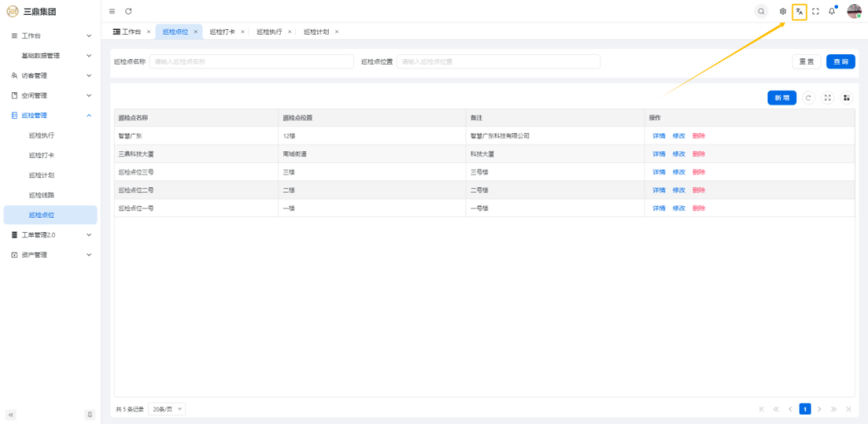This screenshot has width=868, height=424.
Task: Click the language translation icon in header
Action: [x=799, y=12]
